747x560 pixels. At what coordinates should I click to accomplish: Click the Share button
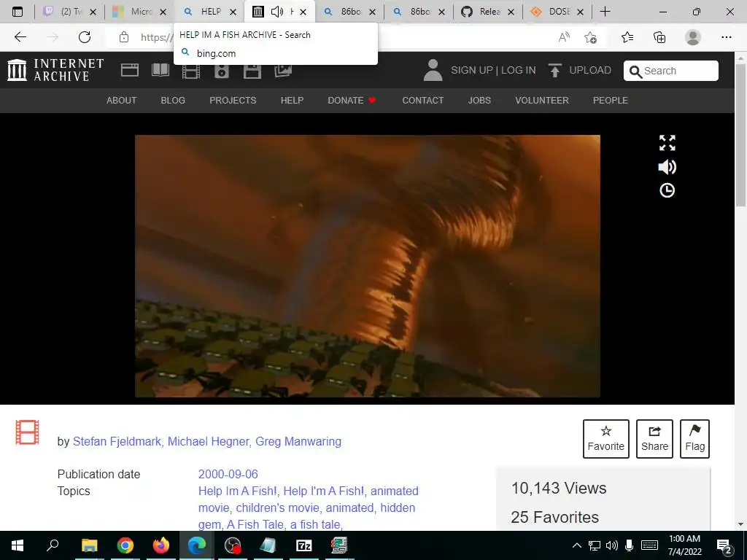[x=654, y=438]
